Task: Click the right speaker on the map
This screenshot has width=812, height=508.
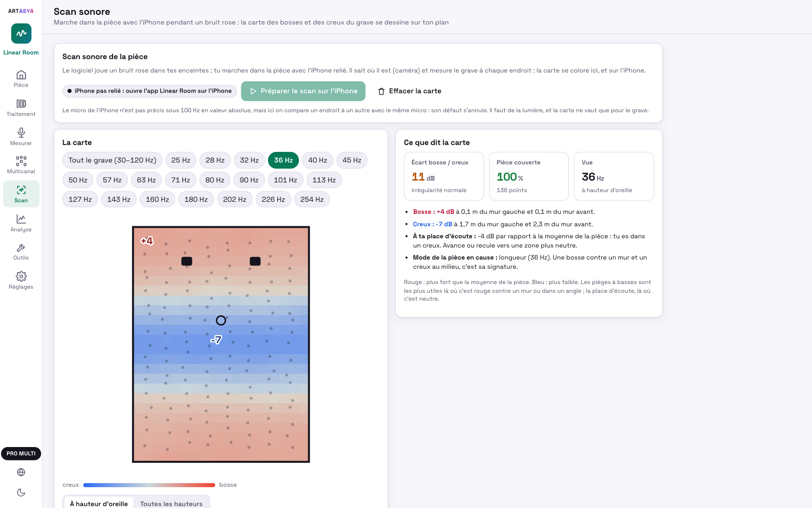Action: coord(255,261)
